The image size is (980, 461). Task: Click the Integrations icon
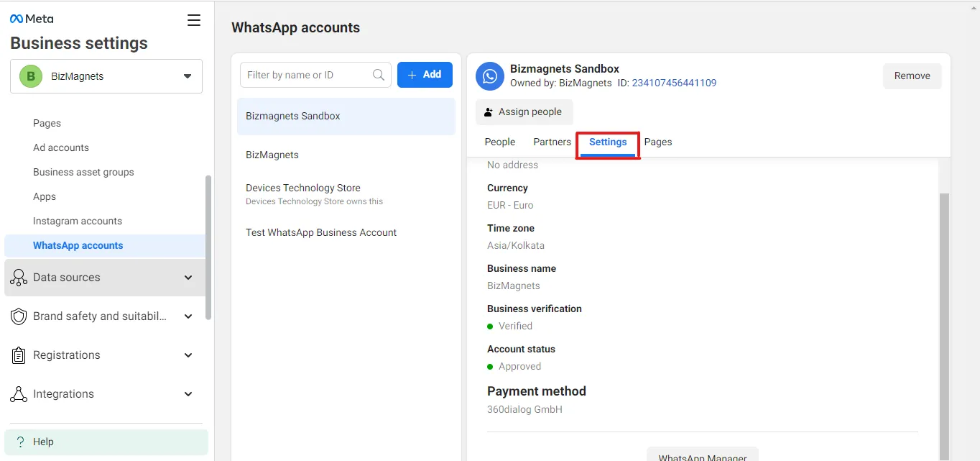pyautogui.click(x=19, y=394)
